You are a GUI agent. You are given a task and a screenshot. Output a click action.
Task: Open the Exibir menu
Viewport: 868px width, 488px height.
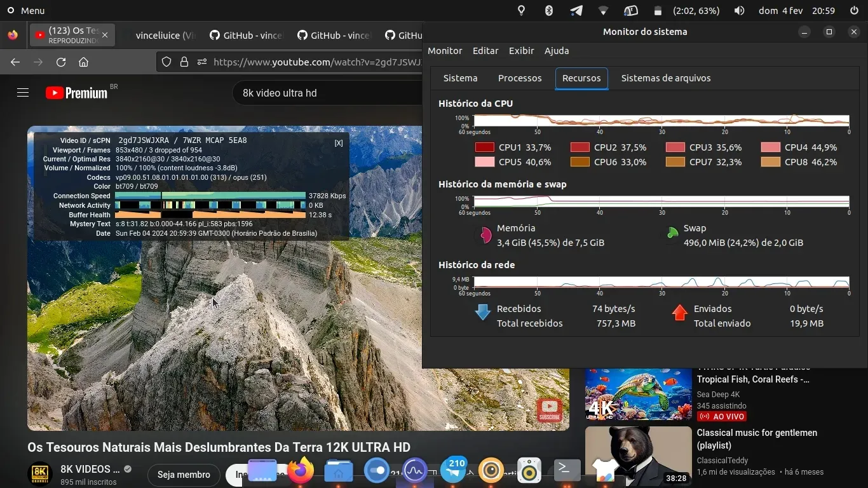[521, 51]
